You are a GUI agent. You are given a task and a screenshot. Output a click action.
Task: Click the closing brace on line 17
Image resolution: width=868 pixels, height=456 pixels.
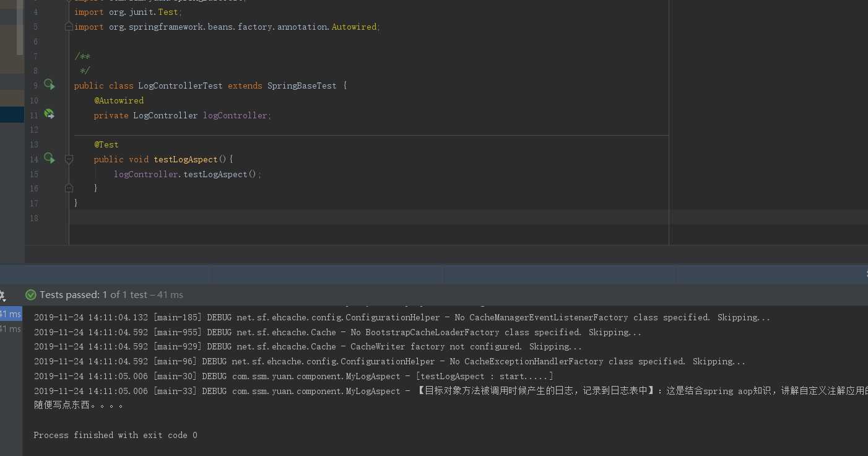click(x=76, y=203)
